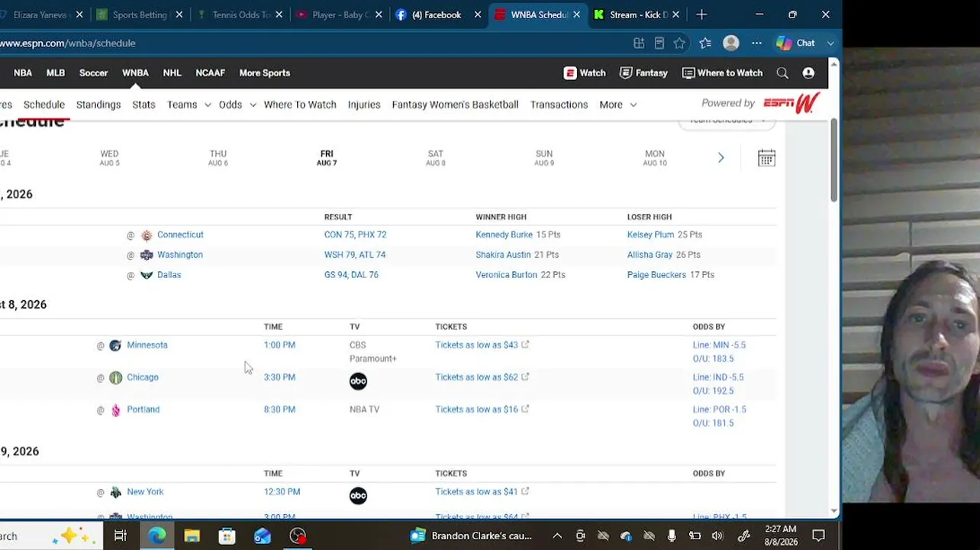
Task: Open the browser profile avatar
Action: coord(731,43)
